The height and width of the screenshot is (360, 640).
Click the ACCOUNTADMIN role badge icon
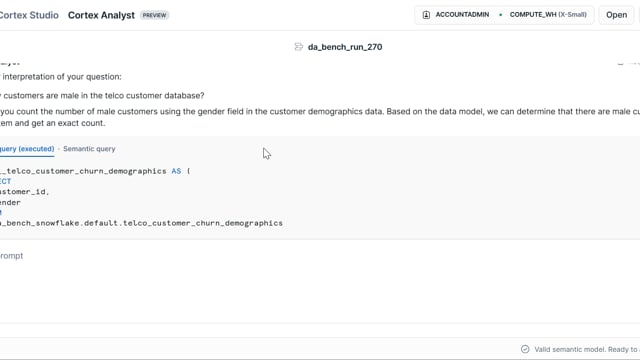point(426,15)
